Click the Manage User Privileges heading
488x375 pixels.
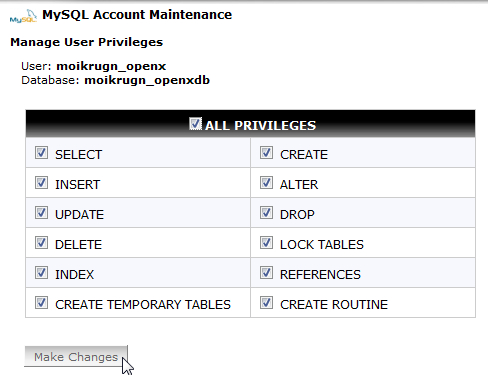point(87,42)
